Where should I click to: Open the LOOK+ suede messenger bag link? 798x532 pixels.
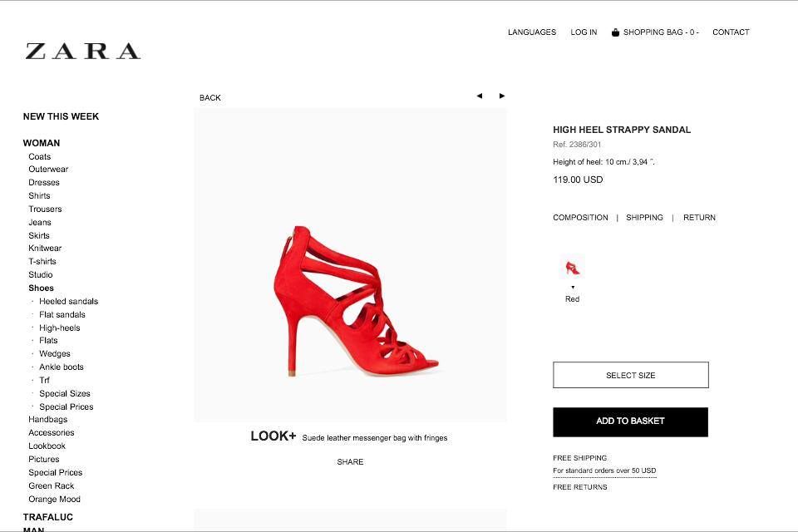pyautogui.click(x=374, y=437)
